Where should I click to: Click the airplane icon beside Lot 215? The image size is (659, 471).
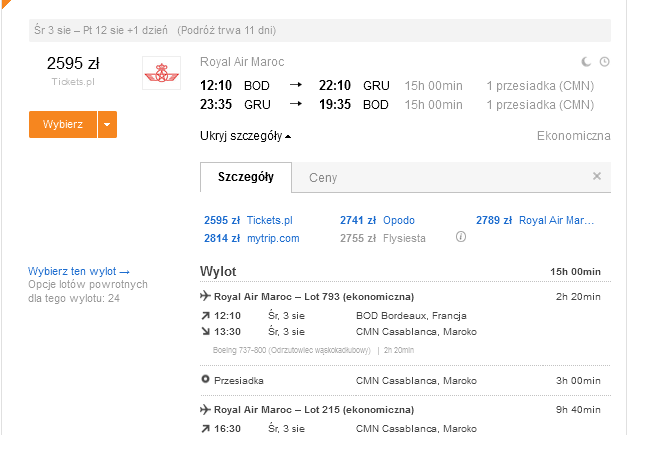click(x=205, y=409)
